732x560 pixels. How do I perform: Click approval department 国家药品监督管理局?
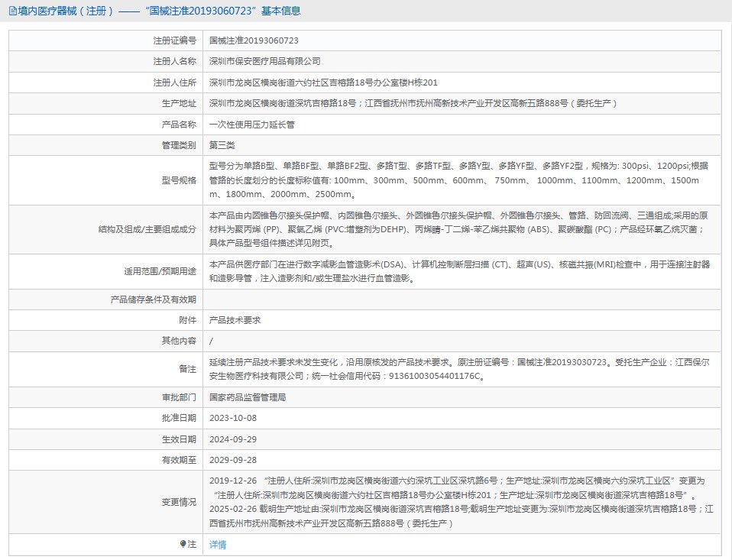pos(248,397)
